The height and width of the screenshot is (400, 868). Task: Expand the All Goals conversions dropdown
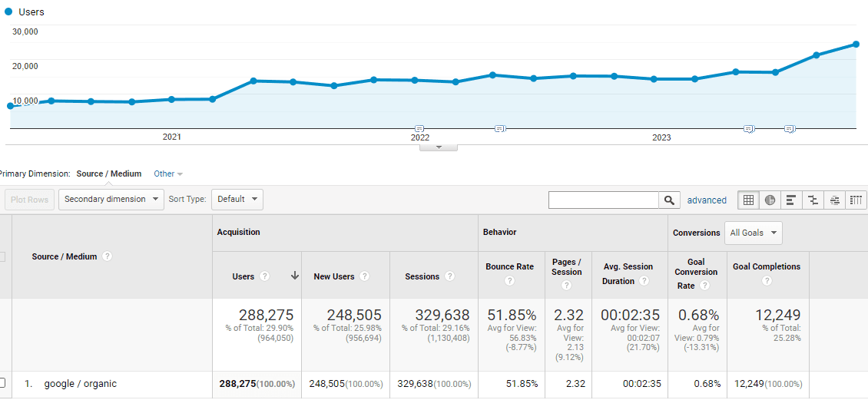click(x=753, y=233)
